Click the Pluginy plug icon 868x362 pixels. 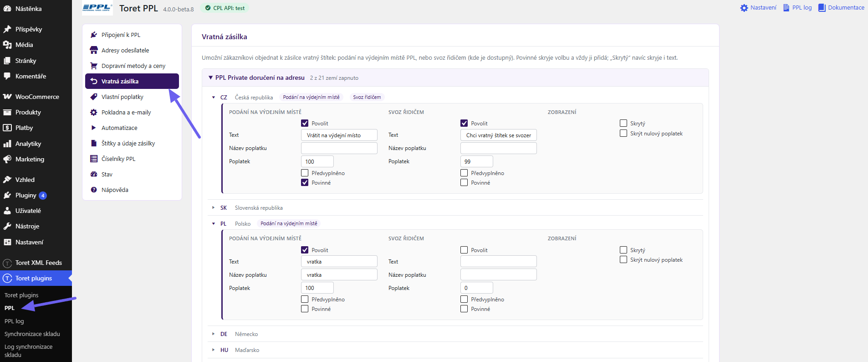7,195
